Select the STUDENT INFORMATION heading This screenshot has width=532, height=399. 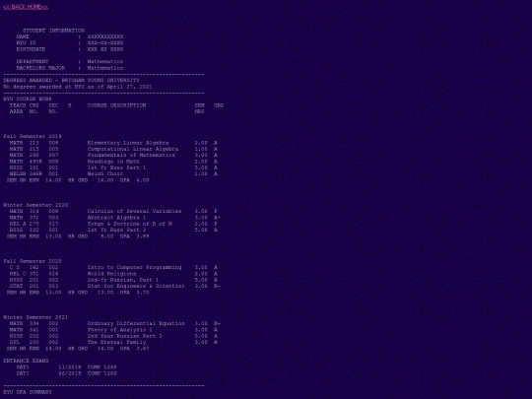coord(53,31)
